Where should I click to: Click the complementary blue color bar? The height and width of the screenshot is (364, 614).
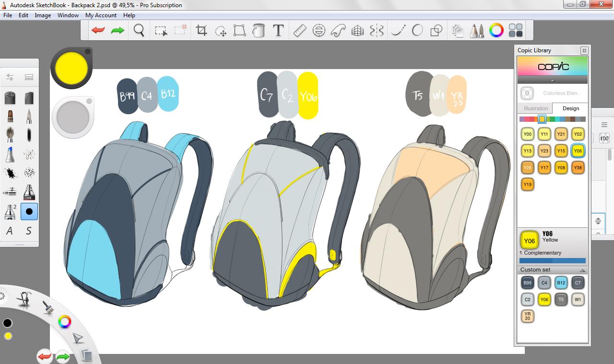point(552,261)
